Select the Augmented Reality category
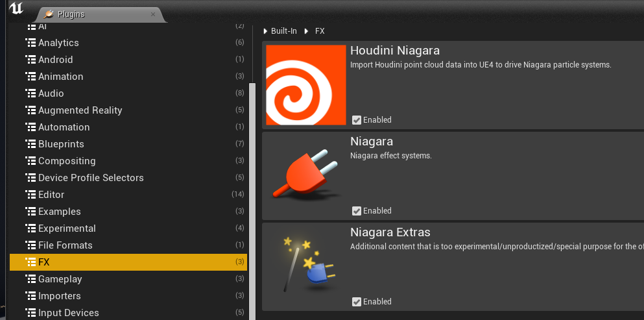The width and height of the screenshot is (644, 320). 128,110
